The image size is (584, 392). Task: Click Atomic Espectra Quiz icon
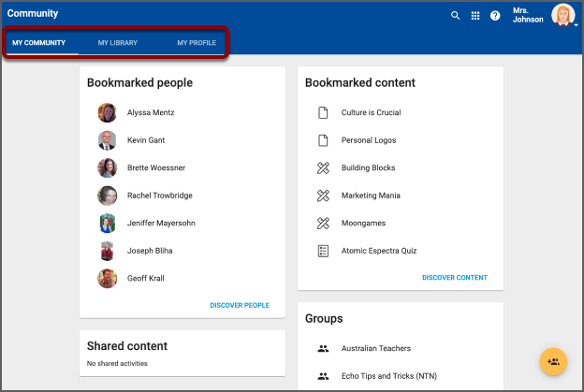coord(323,251)
